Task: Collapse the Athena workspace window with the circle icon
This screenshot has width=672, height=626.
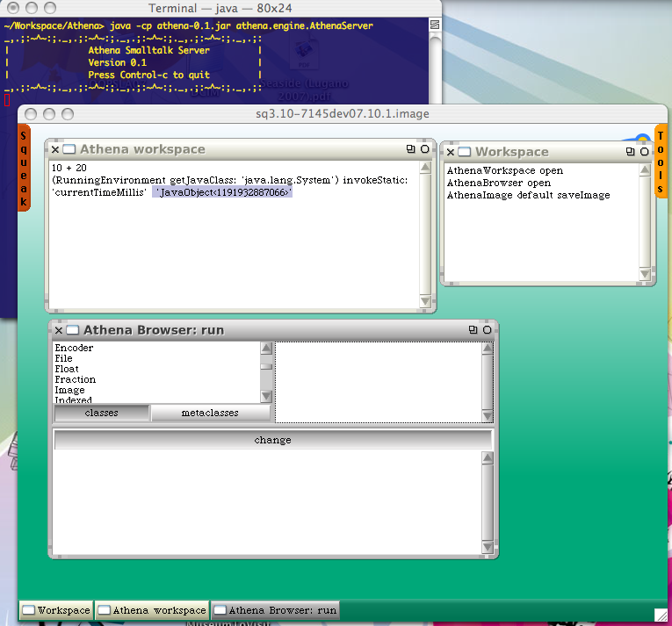Action: pos(424,148)
